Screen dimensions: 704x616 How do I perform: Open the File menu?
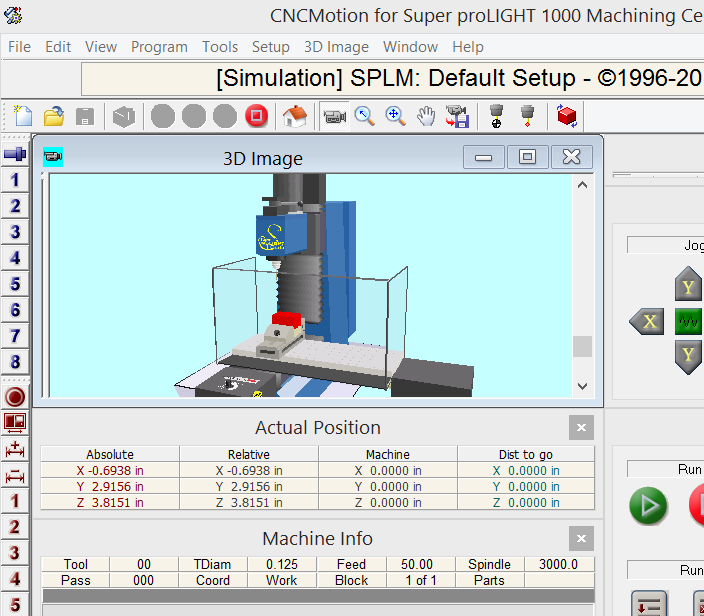coord(19,47)
